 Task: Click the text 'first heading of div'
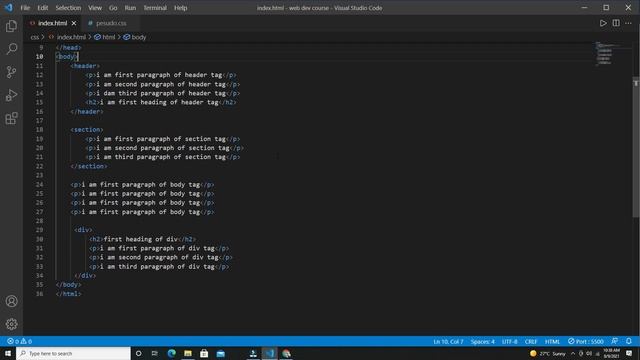pos(141,239)
